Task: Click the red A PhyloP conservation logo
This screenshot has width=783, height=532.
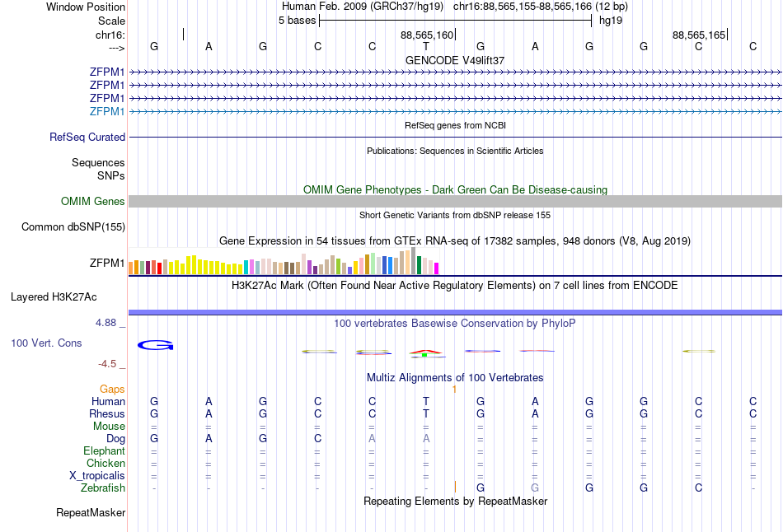Action: pos(426,352)
